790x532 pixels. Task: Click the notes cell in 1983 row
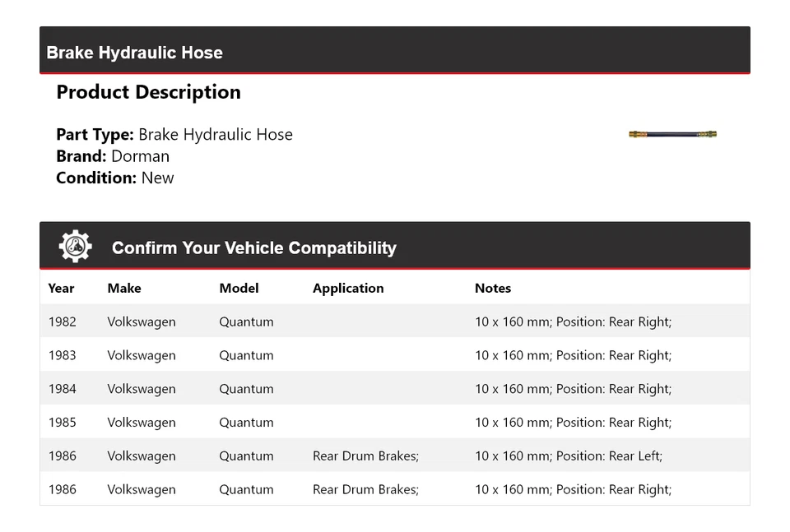coord(573,355)
